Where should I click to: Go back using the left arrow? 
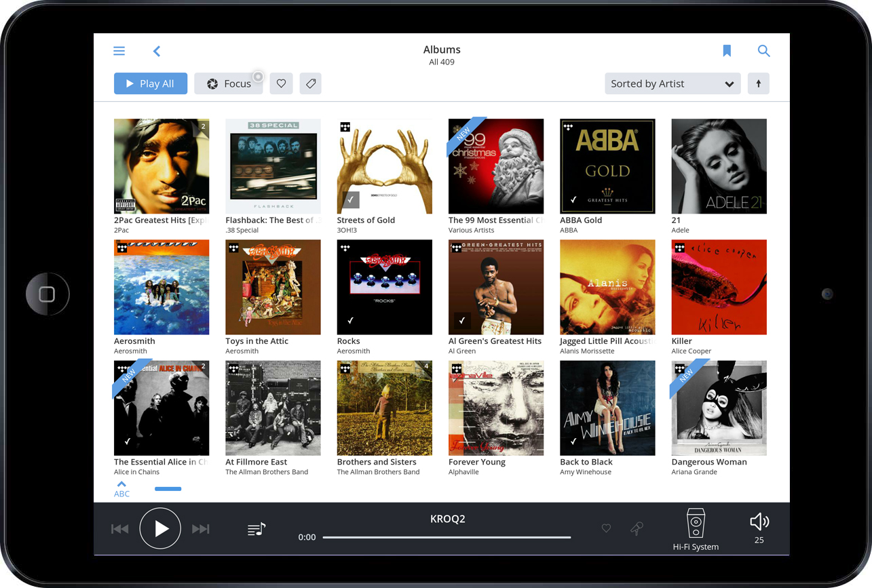157,51
